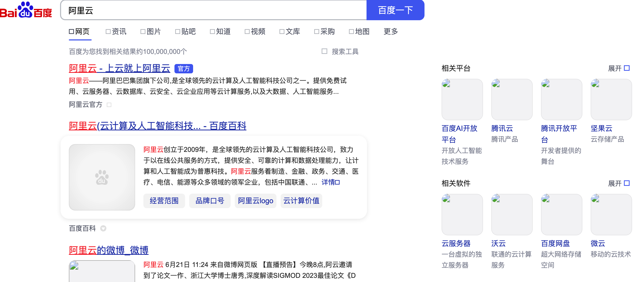The height and width of the screenshot is (282, 644).
Task: Open the 腾讯云 link
Action: 502,128
